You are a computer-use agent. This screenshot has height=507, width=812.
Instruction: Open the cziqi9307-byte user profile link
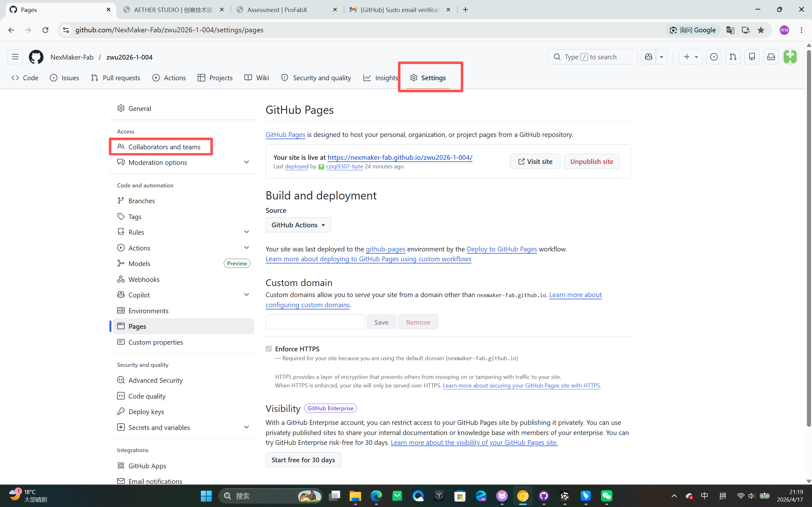coord(344,167)
